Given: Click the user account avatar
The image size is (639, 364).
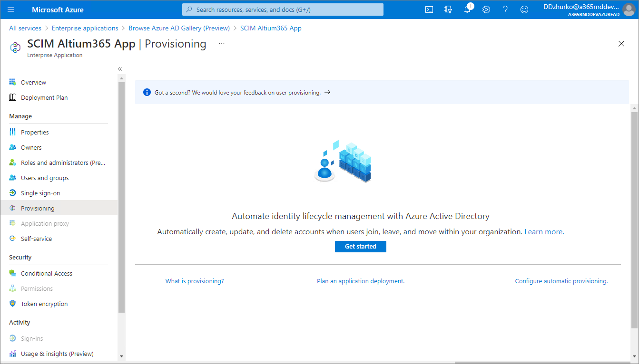Looking at the screenshot, I should click(x=629, y=10).
